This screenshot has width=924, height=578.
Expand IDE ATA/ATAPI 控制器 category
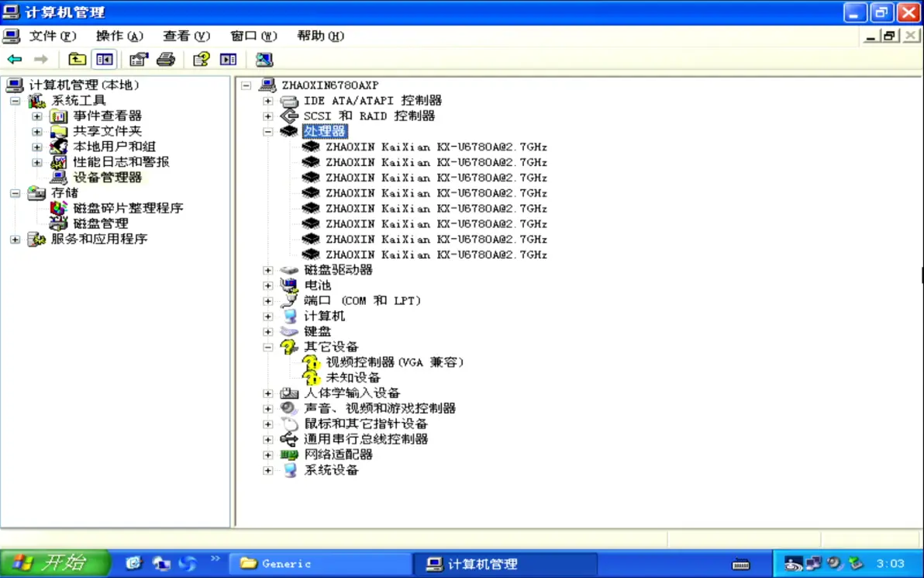pyautogui.click(x=268, y=101)
